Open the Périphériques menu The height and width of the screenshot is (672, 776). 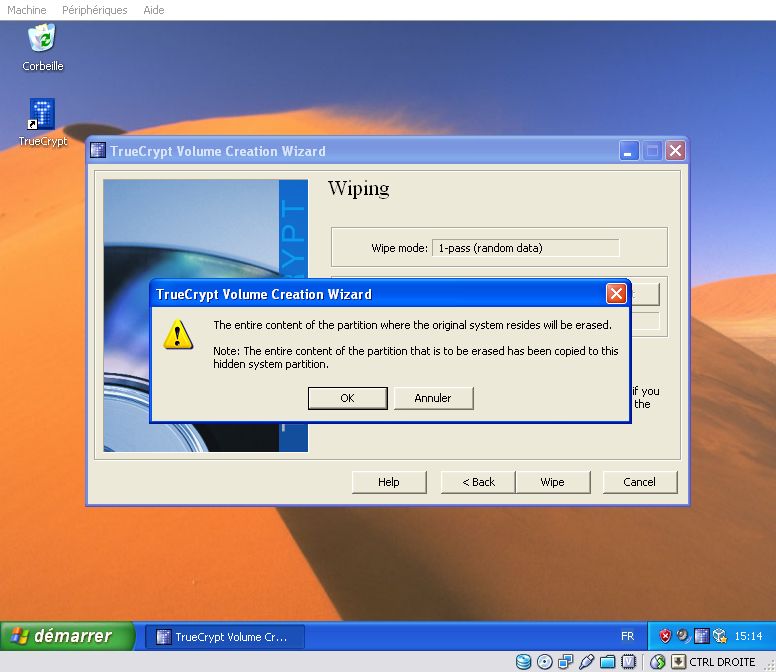(x=95, y=10)
